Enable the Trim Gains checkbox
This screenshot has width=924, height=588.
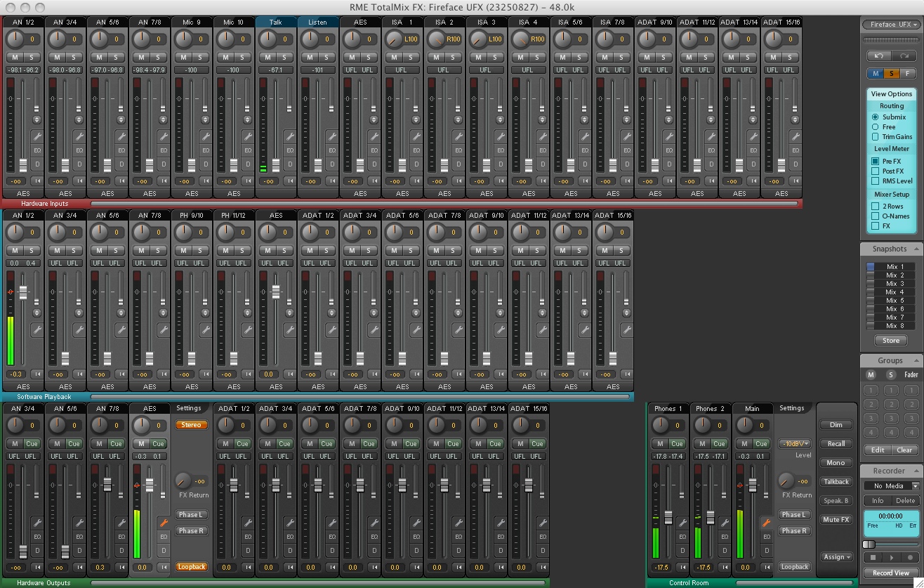click(876, 136)
